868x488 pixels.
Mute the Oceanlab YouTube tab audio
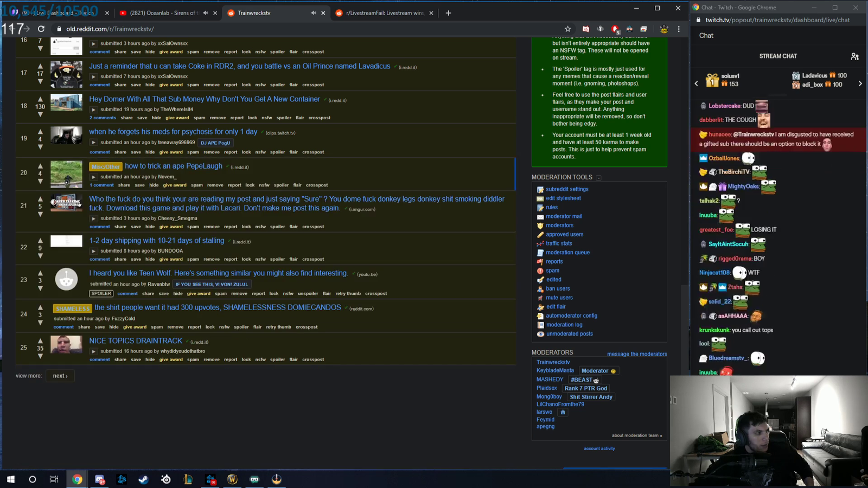[x=205, y=13]
